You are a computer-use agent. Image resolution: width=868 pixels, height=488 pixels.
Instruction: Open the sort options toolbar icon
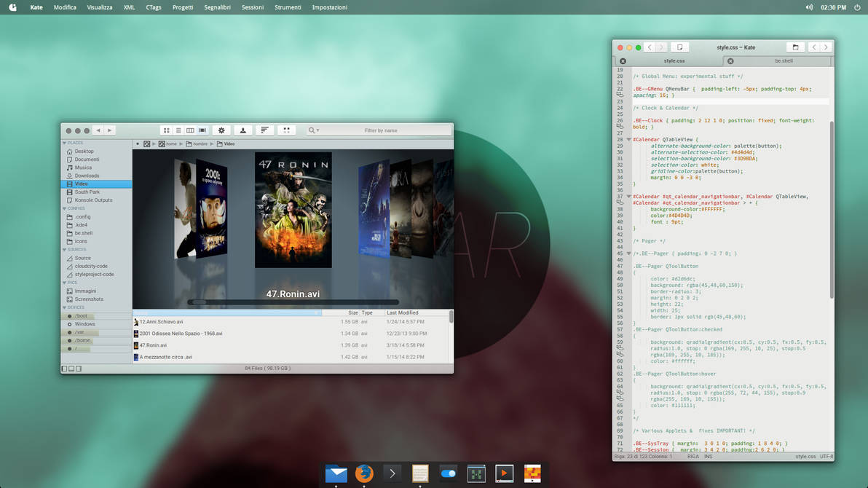(x=264, y=130)
